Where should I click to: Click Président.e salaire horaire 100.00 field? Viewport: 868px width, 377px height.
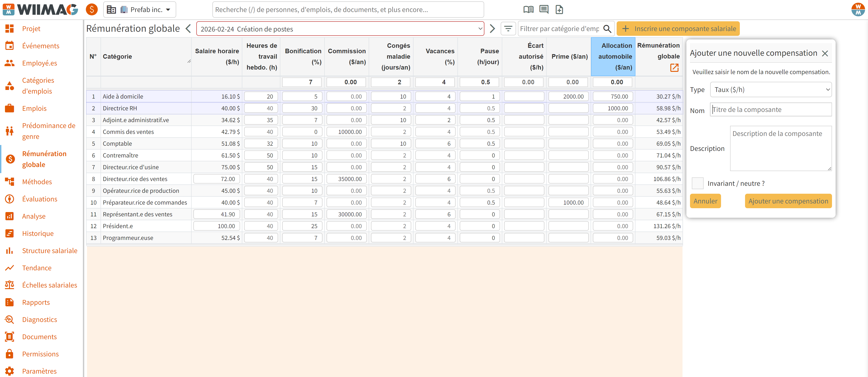[217, 226]
